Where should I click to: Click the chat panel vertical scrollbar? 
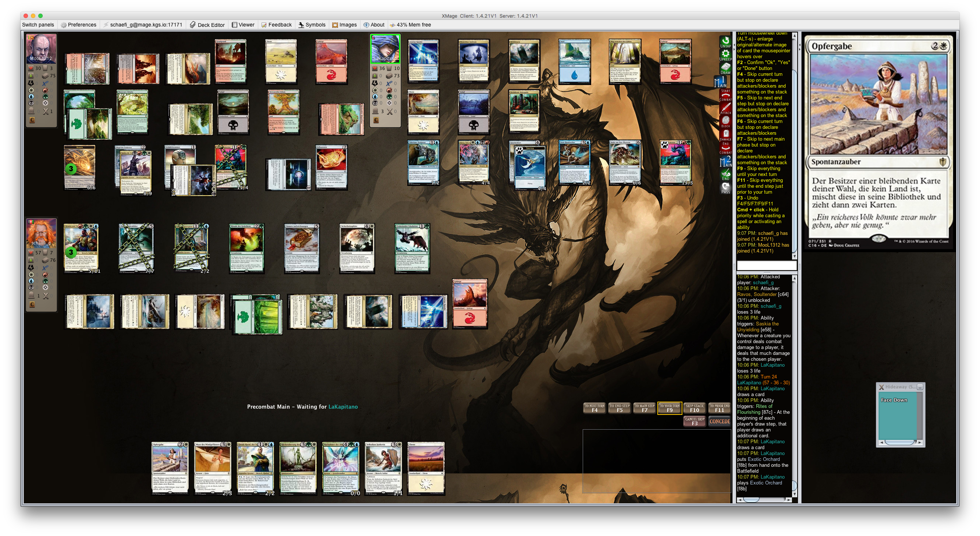click(794, 146)
